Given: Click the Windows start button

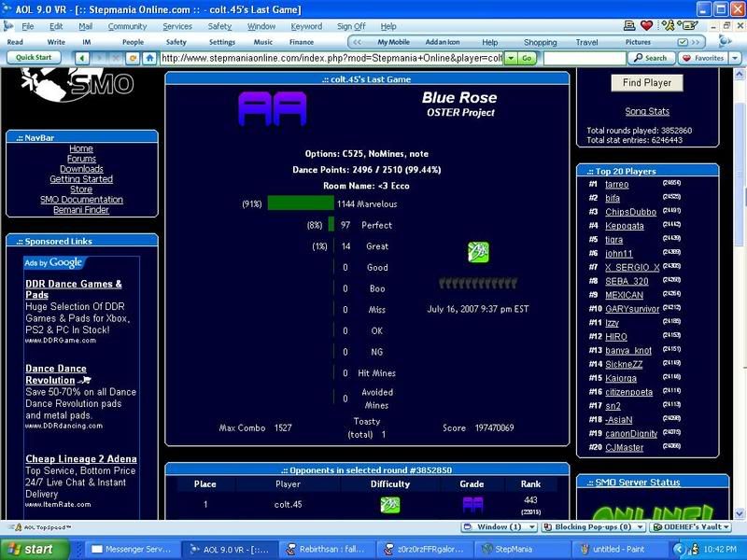Looking at the screenshot, I should coord(34,549).
